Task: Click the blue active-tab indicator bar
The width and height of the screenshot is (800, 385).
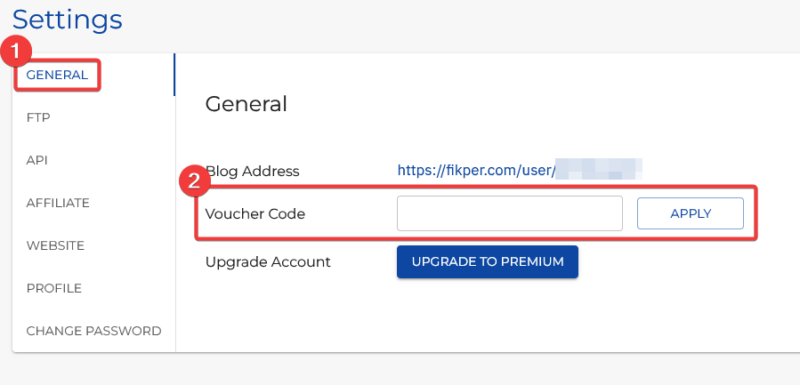Action: tap(174, 75)
